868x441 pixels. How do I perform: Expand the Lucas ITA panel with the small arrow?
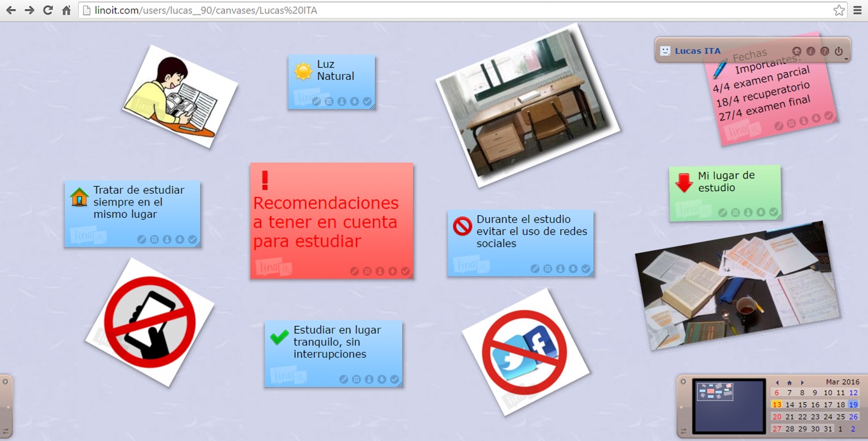[846, 59]
